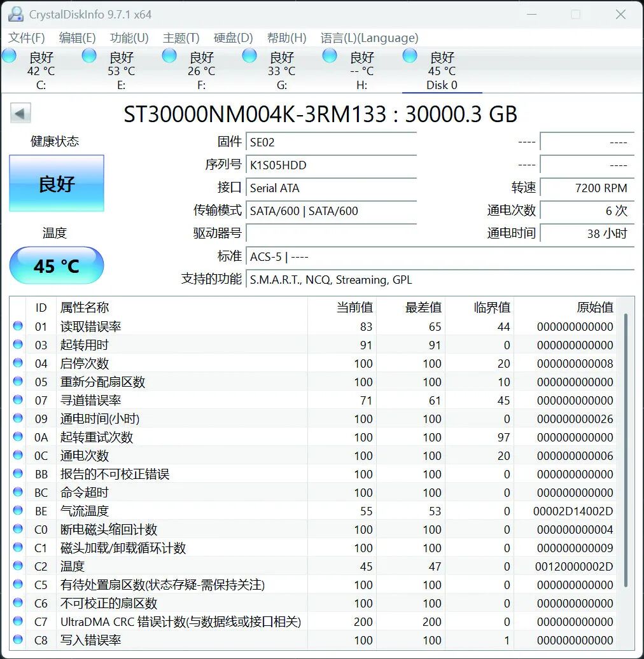Select the H: drive tab

[362, 70]
